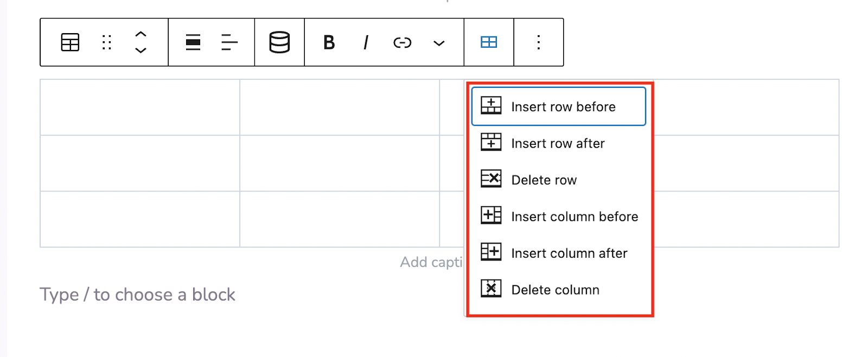Open the block alignment options
This screenshot has width=868, height=357.
click(x=193, y=42)
